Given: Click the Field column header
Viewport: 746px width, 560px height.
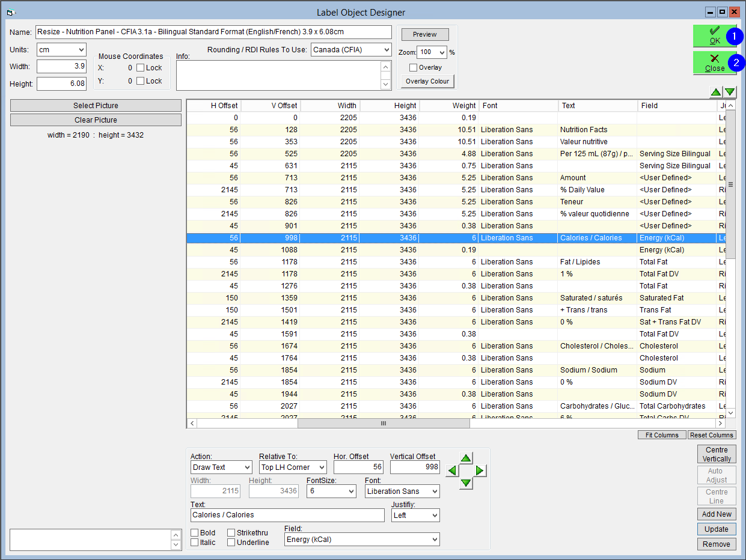Looking at the screenshot, I should point(677,106).
